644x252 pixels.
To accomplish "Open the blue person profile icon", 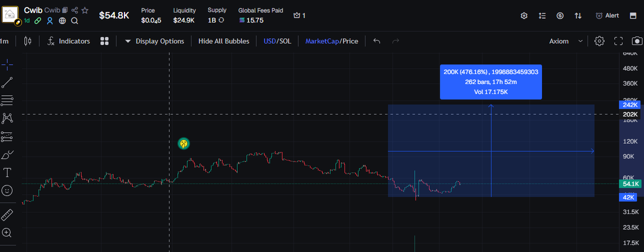I will tap(50, 21).
